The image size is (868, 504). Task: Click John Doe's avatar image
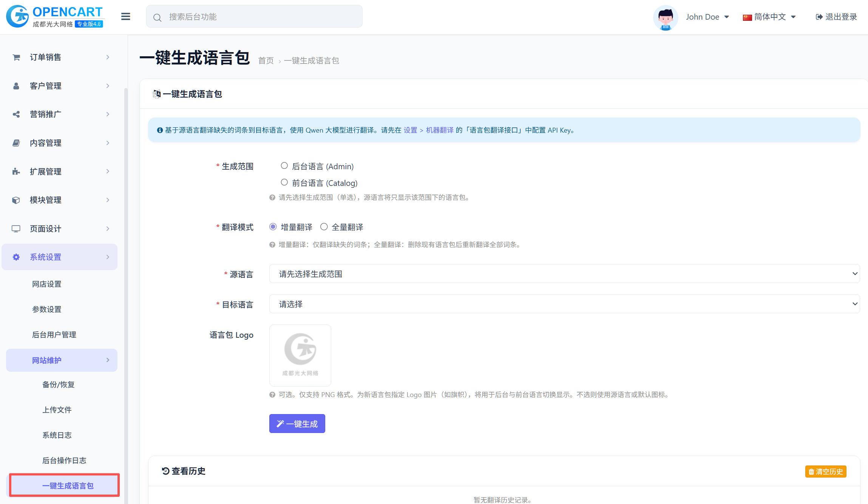click(665, 17)
